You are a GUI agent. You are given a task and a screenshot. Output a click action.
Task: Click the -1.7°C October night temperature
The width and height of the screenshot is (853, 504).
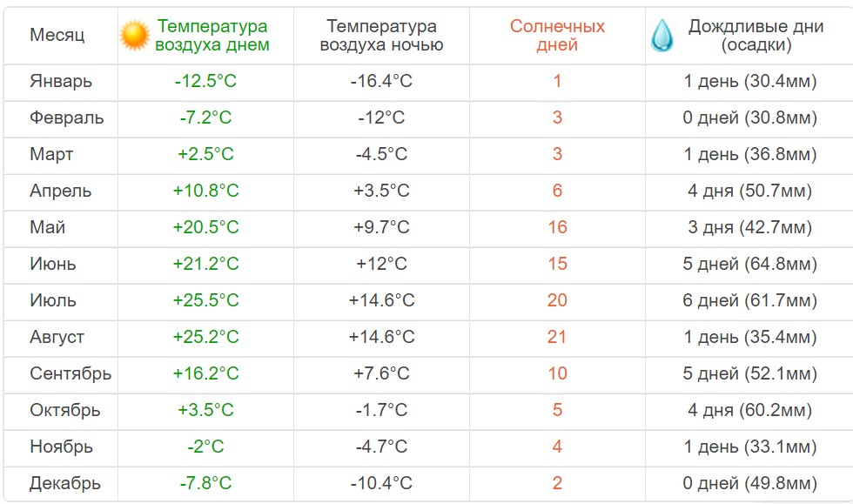pos(381,410)
